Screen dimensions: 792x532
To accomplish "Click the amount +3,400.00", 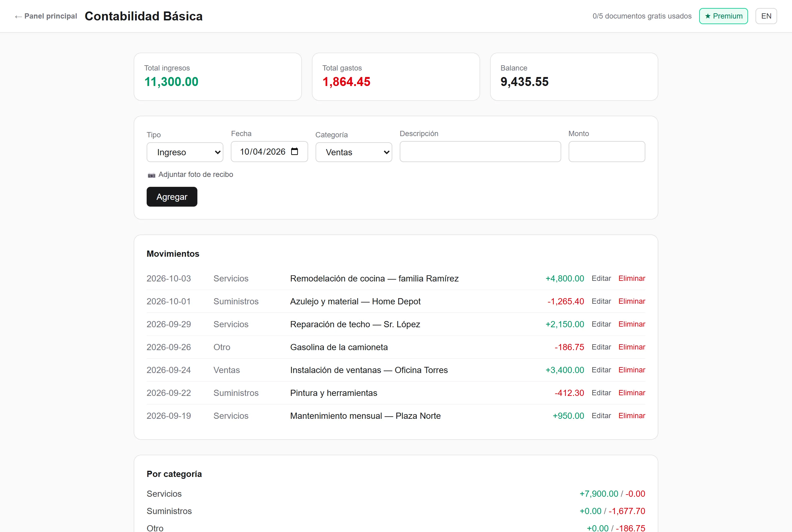I will coord(565,370).
